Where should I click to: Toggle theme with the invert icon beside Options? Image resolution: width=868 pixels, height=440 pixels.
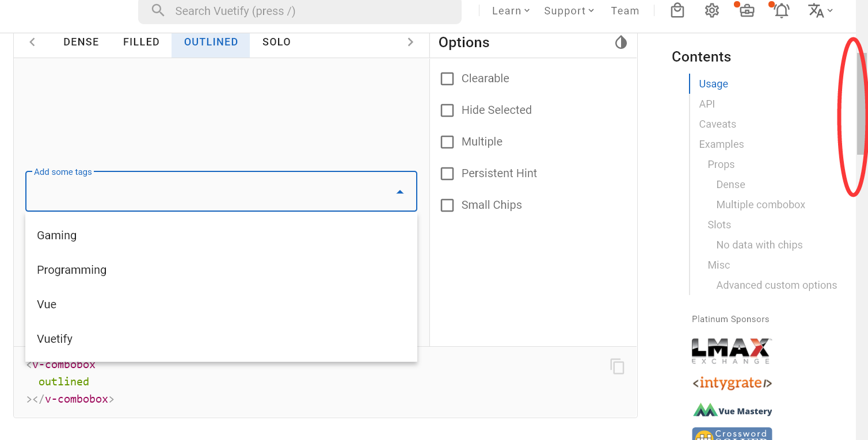point(620,42)
